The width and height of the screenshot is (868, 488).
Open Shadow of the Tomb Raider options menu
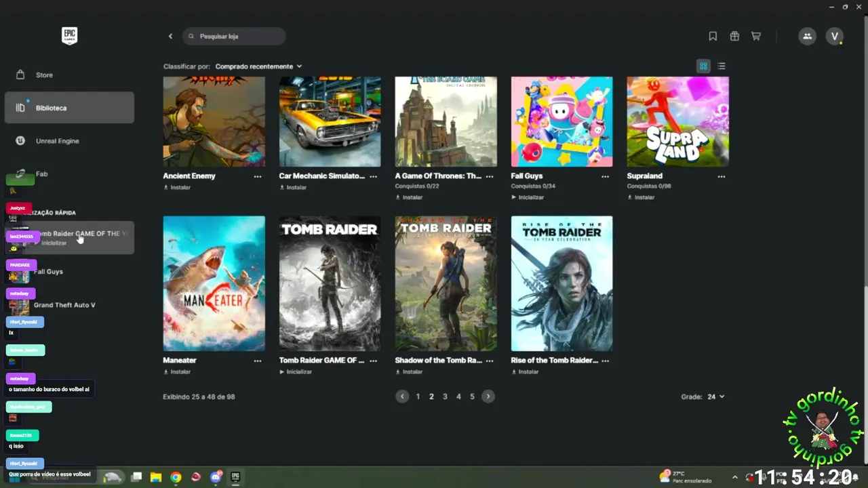click(490, 361)
